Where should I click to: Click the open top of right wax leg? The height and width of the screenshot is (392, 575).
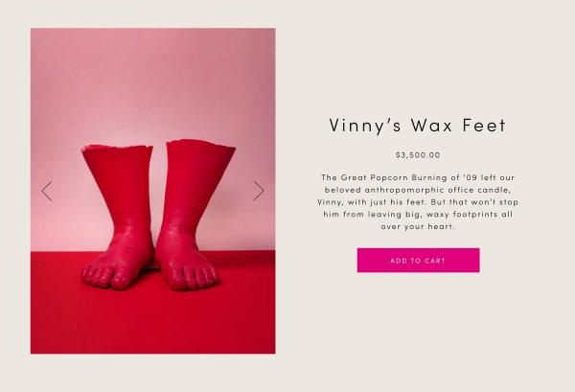coord(200,144)
